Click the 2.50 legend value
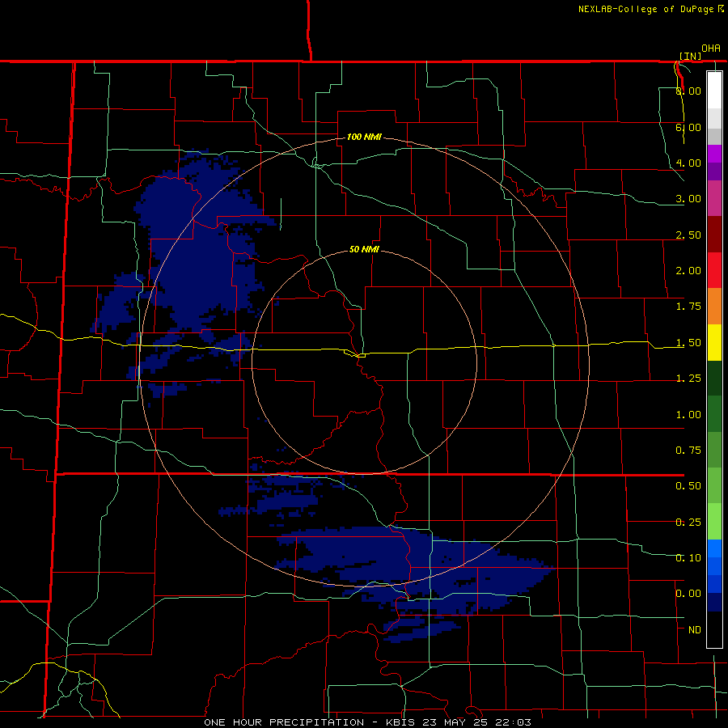Viewport: 728px width, 728px height. point(688,235)
